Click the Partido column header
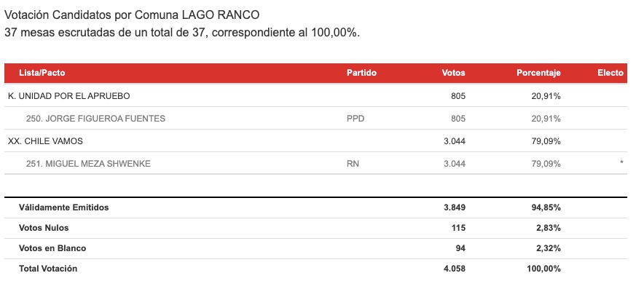644x289 pixels. pyautogui.click(x=361, y=73)
